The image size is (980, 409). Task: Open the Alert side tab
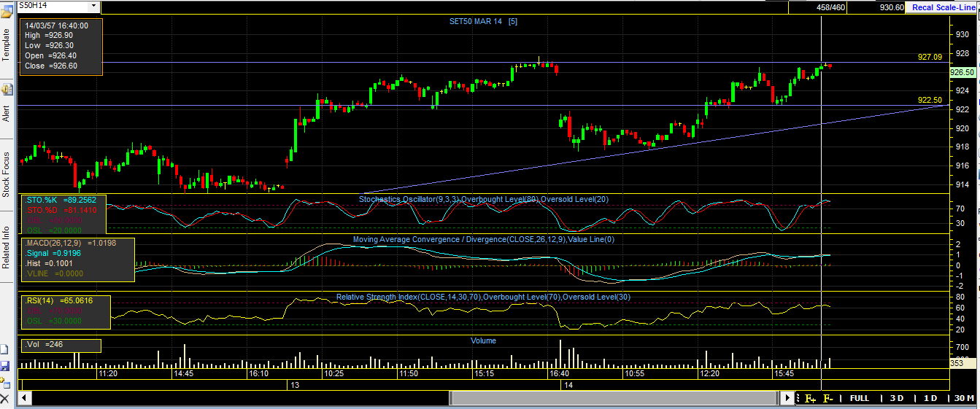click(7, 113)
